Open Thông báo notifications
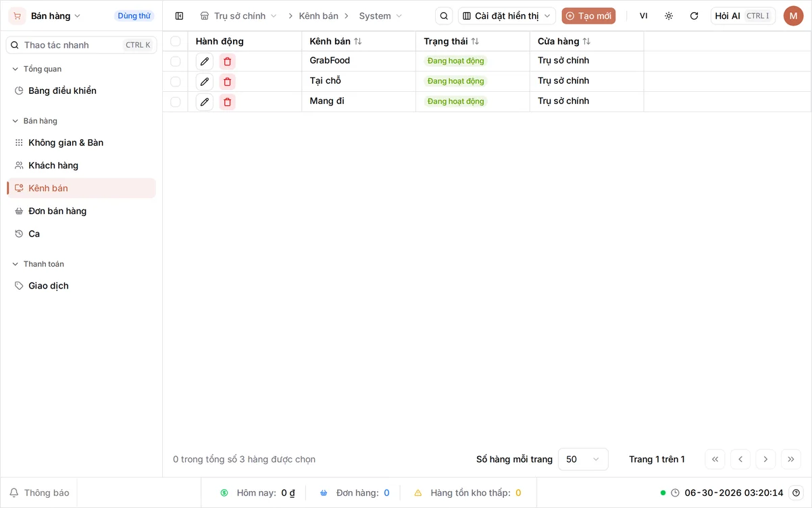 (39, 492)
